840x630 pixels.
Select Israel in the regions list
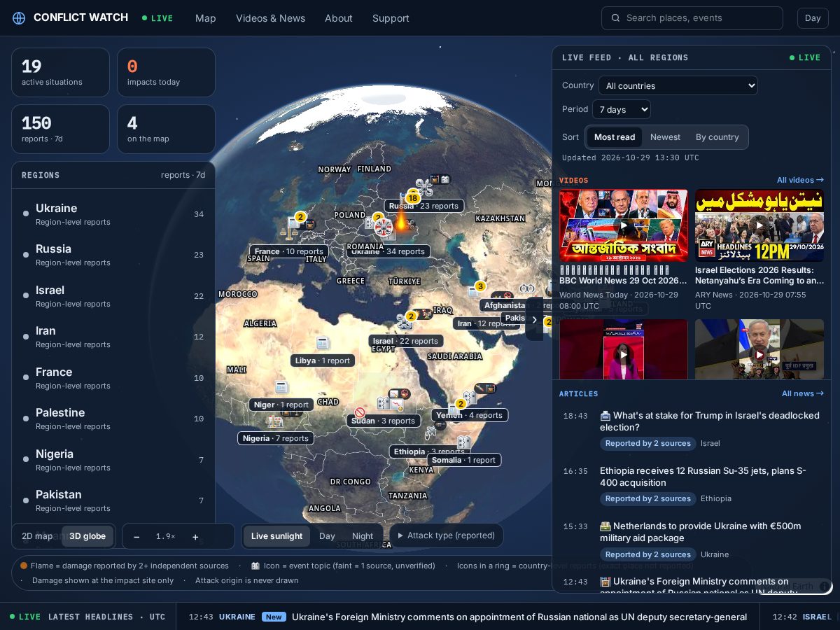tap(113, 297)
